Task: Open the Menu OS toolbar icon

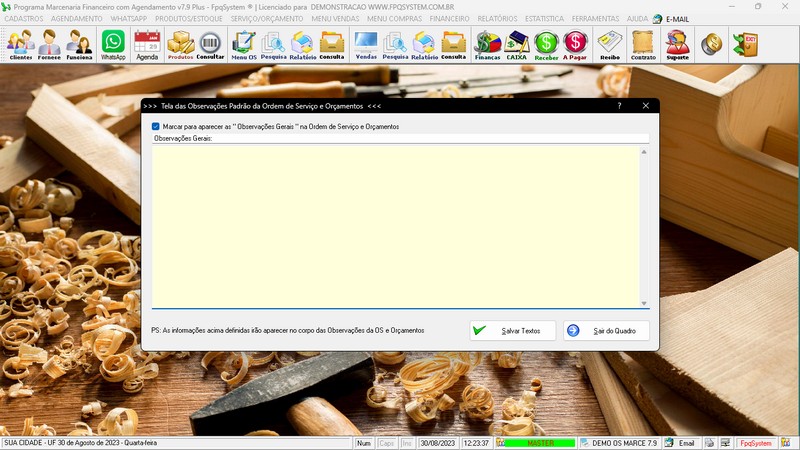Action: pos(243,45)
